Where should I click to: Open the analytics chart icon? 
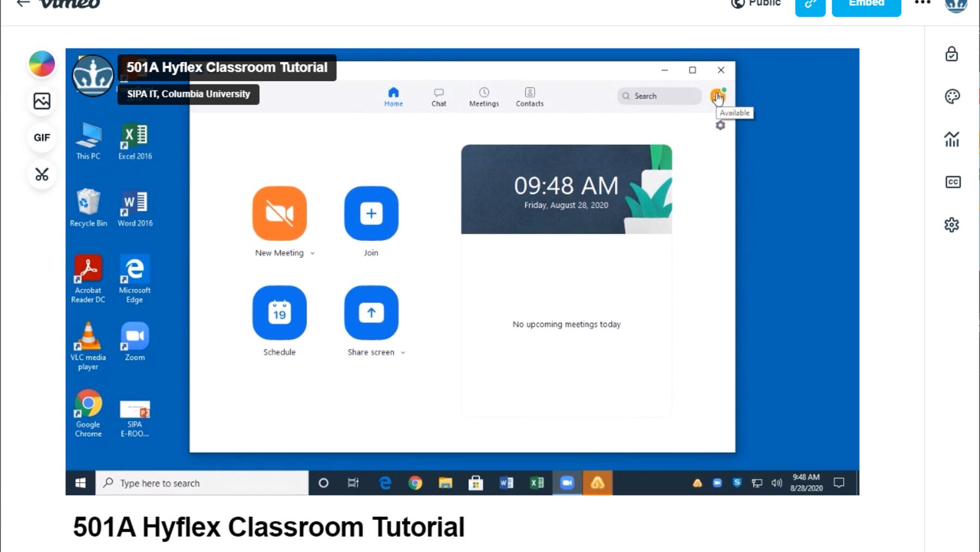coord(952,139)
